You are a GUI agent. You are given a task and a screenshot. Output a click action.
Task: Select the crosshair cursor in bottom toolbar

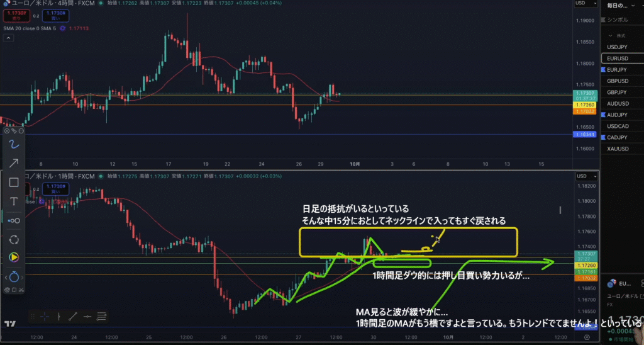pyautogui.click(x=45, y=316)
